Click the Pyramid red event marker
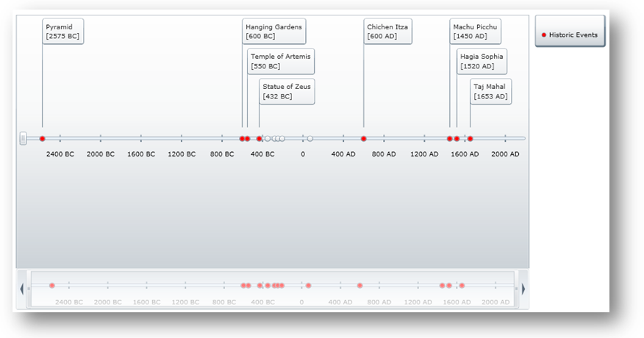644x338 pixels. pos(43,139)
